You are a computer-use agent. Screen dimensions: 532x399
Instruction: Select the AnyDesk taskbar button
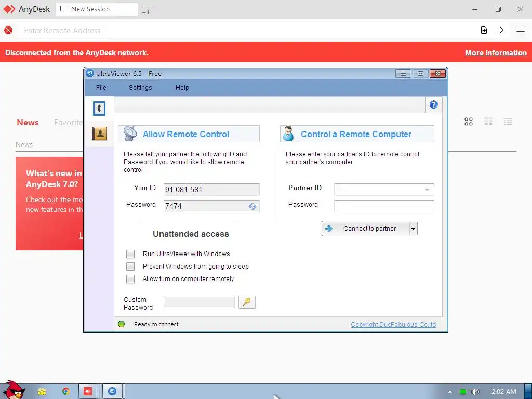(x=88, y=392)
